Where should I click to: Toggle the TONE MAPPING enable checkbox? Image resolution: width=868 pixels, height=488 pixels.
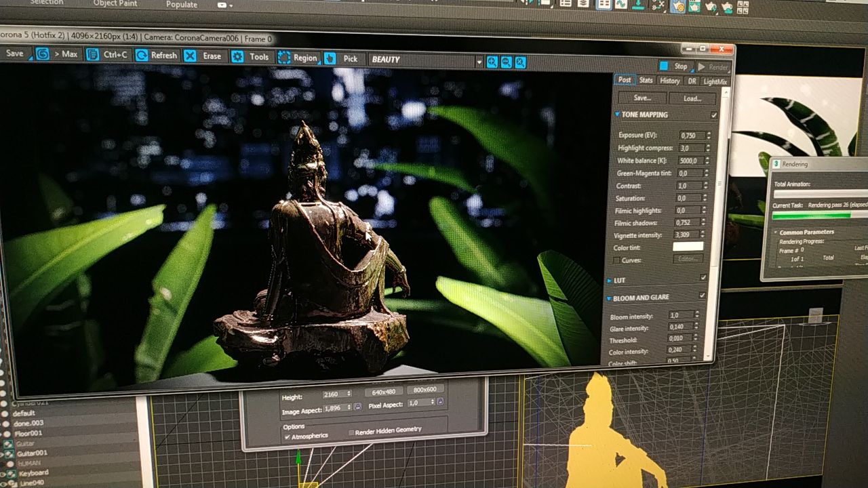(714, 115)
